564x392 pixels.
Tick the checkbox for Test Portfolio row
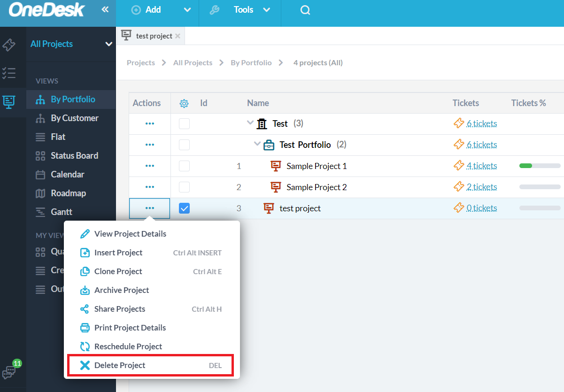pos(185,145)
